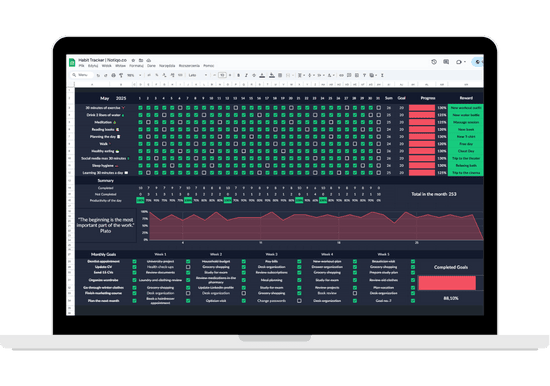Viewport: 550px width, 386px height.
Task: Open the Wstaw menu
Action: pyautogui.click(x=120, y=66)
